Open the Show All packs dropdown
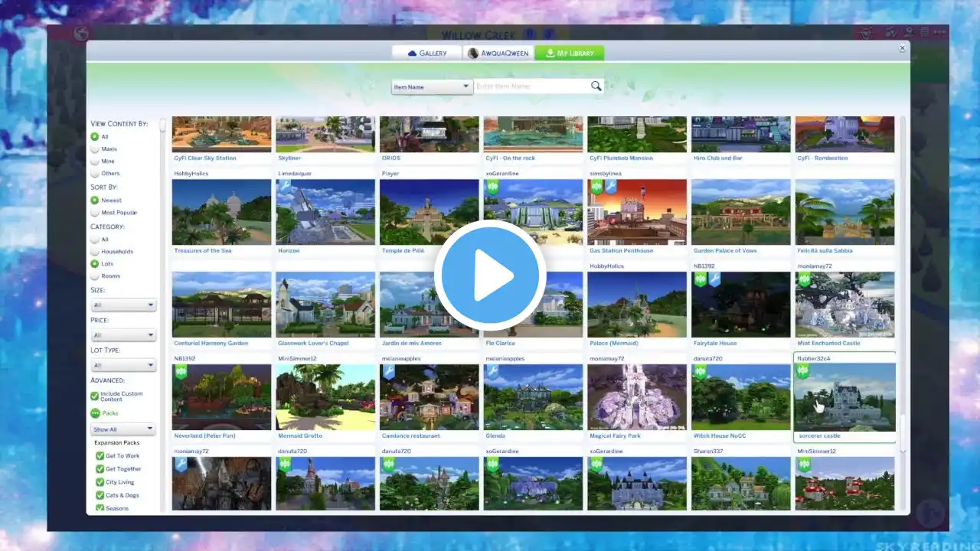The image size is (980, 551). pos(123,429)
